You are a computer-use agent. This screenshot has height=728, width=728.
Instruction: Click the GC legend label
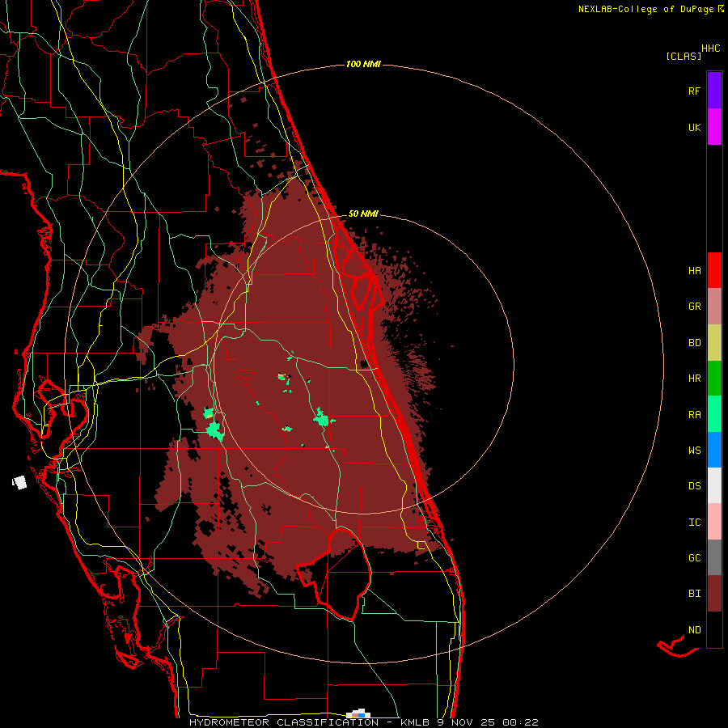coord(694,558)
